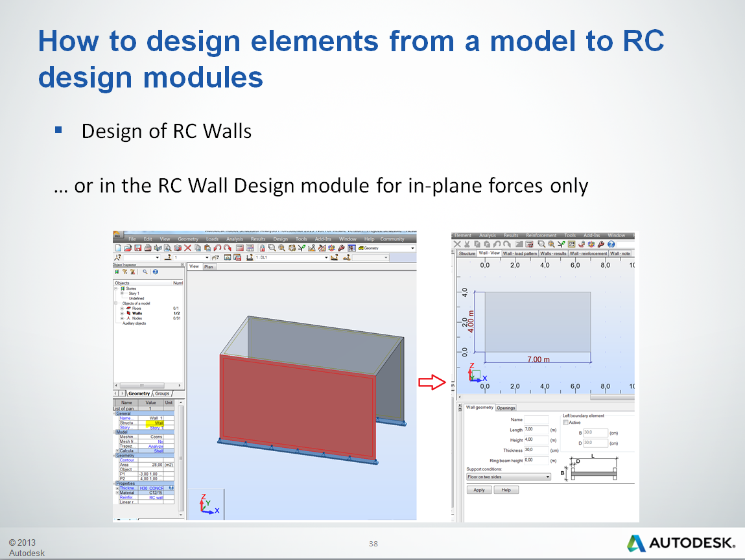Switch to the Structure tab
Image resolution: width=745 pixels, height=560 pixels.
tap(467, 253)
